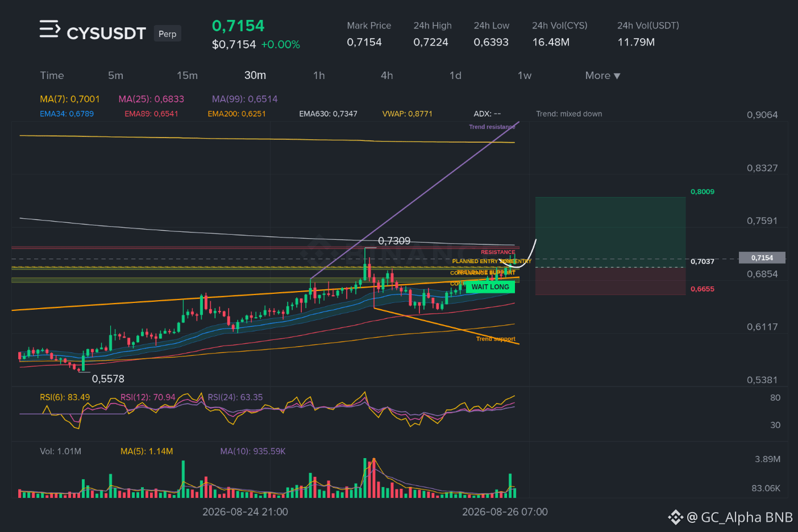This screenshot has width=798, height=532.
Task: Click the MA(7): 0,7001 indicator label
Action: (69, 99)
